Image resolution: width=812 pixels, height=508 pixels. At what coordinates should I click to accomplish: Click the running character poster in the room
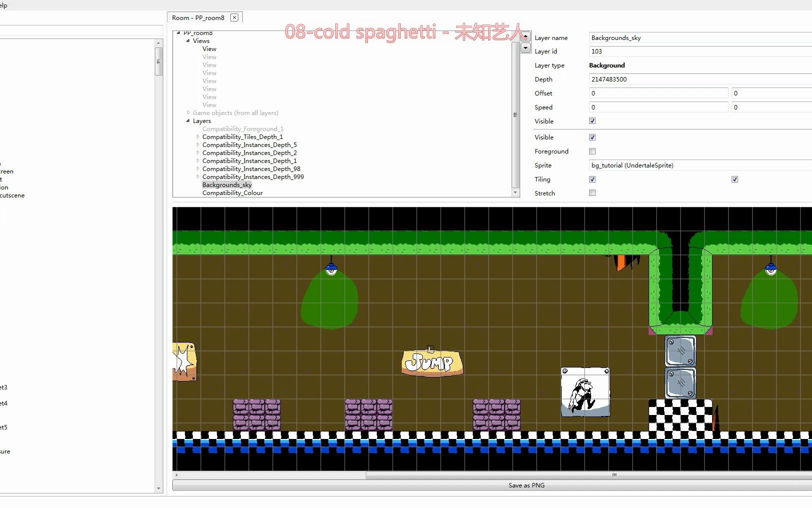coord(585,392)
